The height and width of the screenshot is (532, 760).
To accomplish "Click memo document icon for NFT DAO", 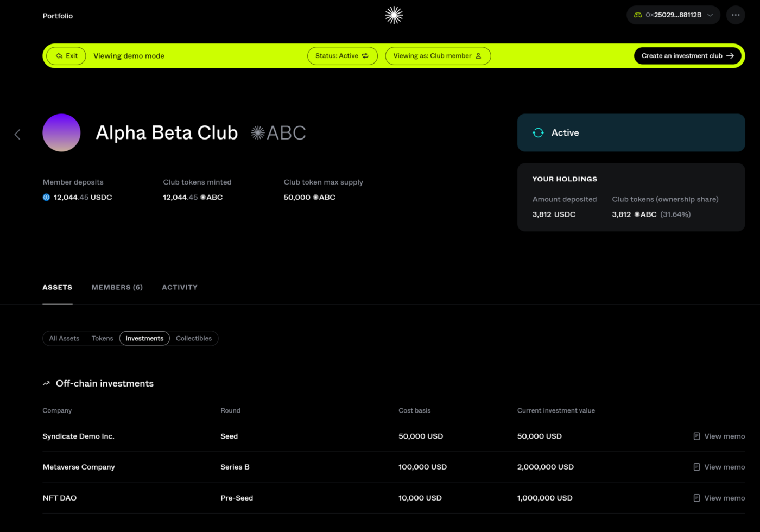I will [x=696, y=498].
